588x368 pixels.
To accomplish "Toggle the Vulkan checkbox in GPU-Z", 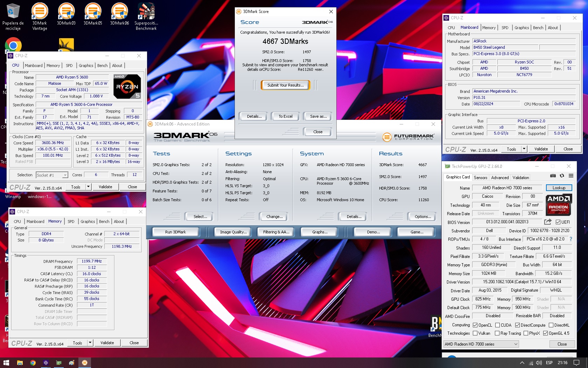I will pyautogui.click(x=475, y=333).
